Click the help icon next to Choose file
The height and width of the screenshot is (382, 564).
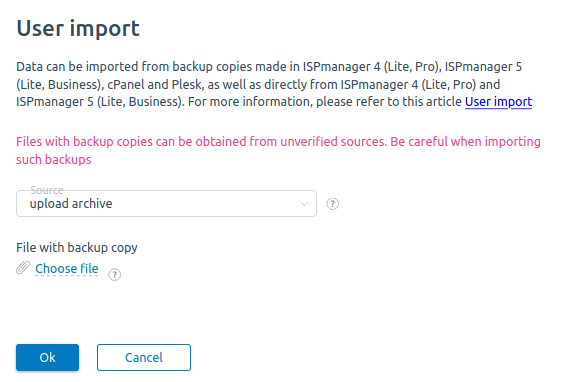[114, 275]
